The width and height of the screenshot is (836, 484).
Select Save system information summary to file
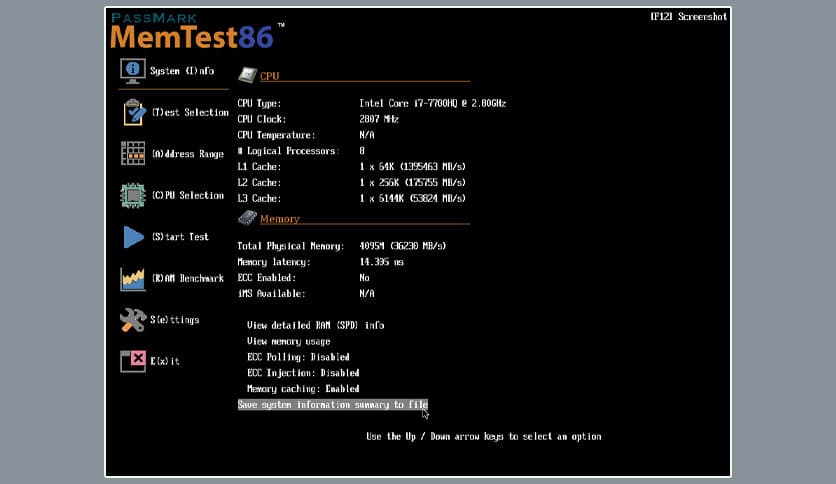(x=333, y=405)
